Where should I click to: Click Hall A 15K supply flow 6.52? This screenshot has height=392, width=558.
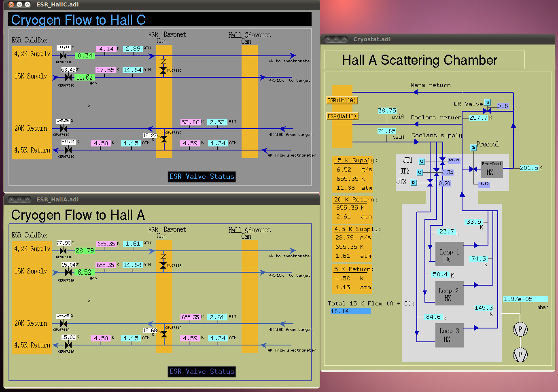(x=85, y=273)
